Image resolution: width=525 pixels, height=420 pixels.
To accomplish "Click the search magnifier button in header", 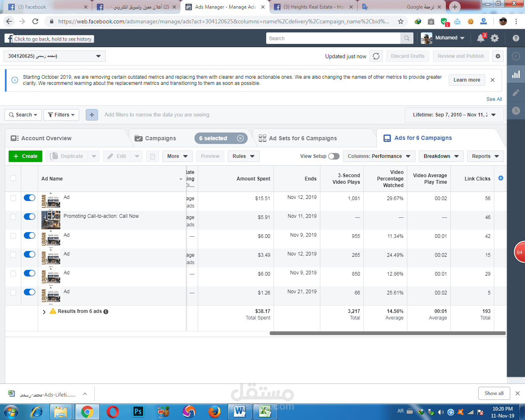I will 407,38.
